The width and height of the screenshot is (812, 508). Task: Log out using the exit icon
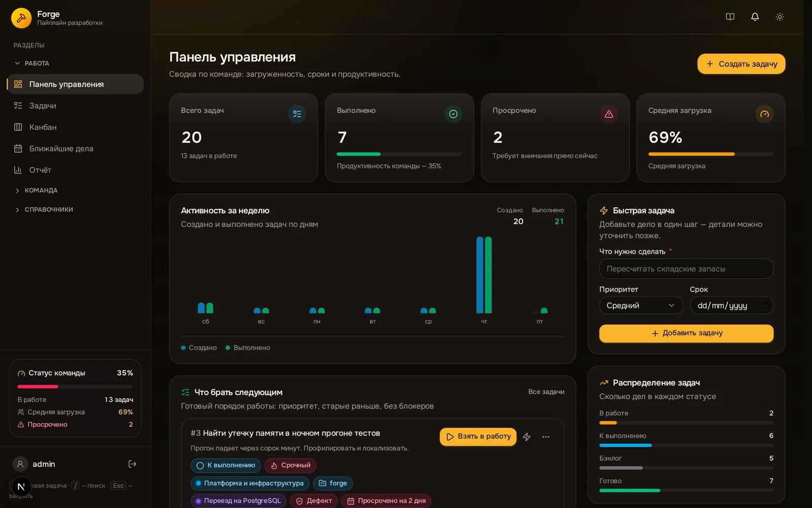[x=132, y=464]
